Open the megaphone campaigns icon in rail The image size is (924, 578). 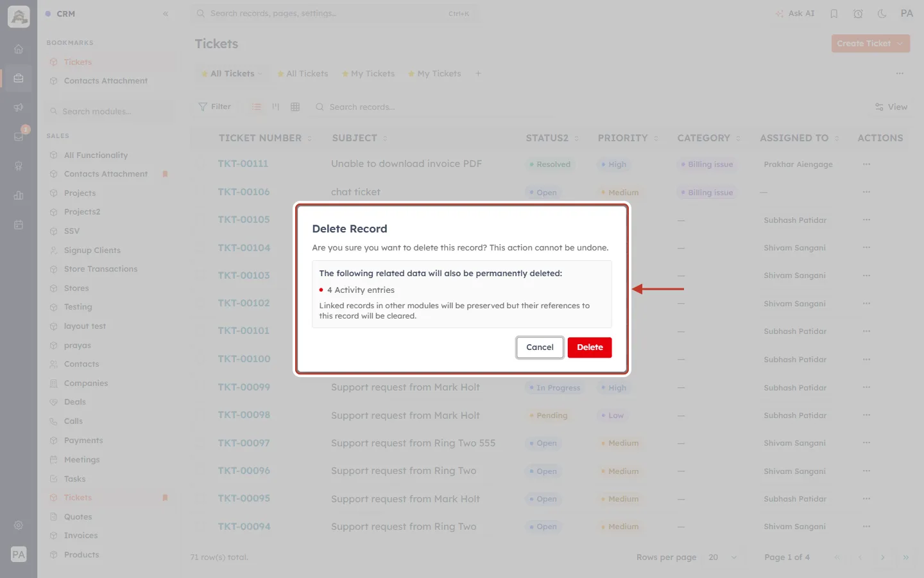pos(19,108)
